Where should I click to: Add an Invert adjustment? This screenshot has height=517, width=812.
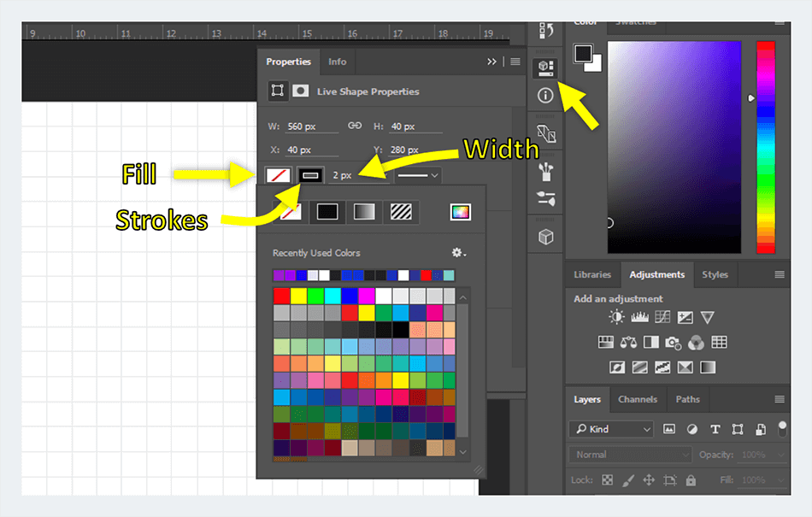617,367
